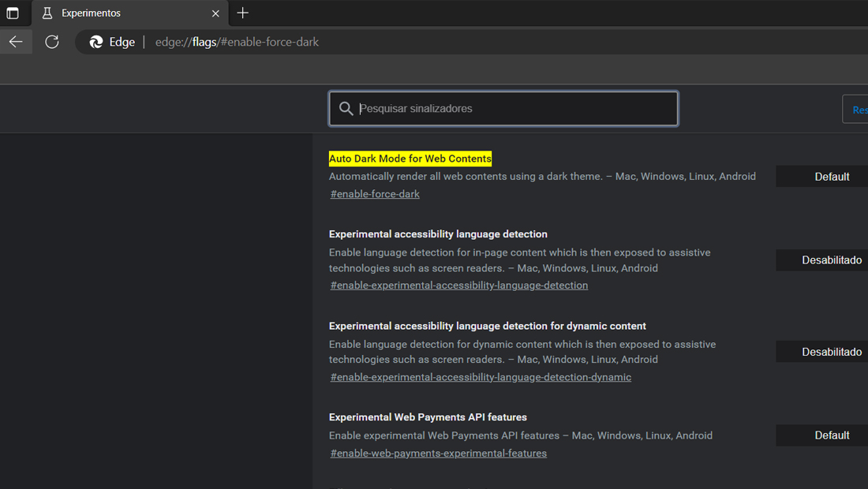The image size is (868, 489).
Task: Click the browser back arrow
Action: pos(16,42)
